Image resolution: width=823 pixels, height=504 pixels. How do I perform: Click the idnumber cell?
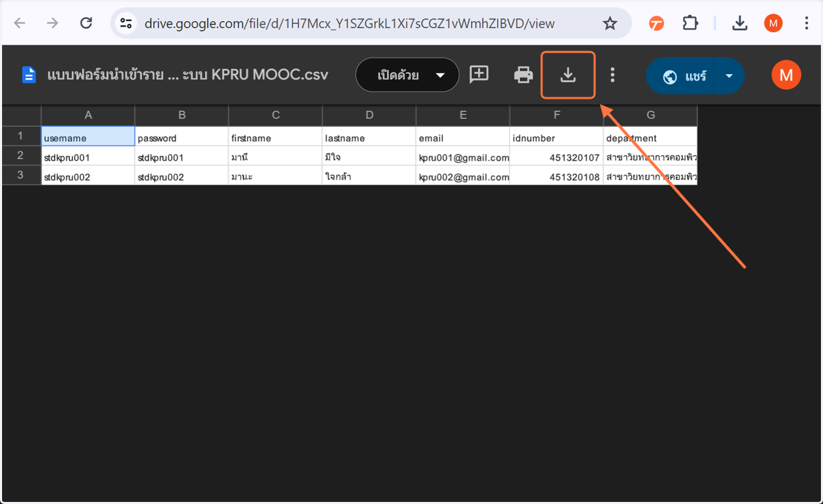pos(556,136)
